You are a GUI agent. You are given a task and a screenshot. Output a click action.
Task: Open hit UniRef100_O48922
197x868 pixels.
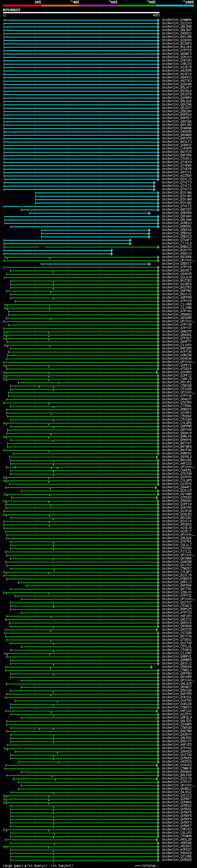(x=177, y=33)
